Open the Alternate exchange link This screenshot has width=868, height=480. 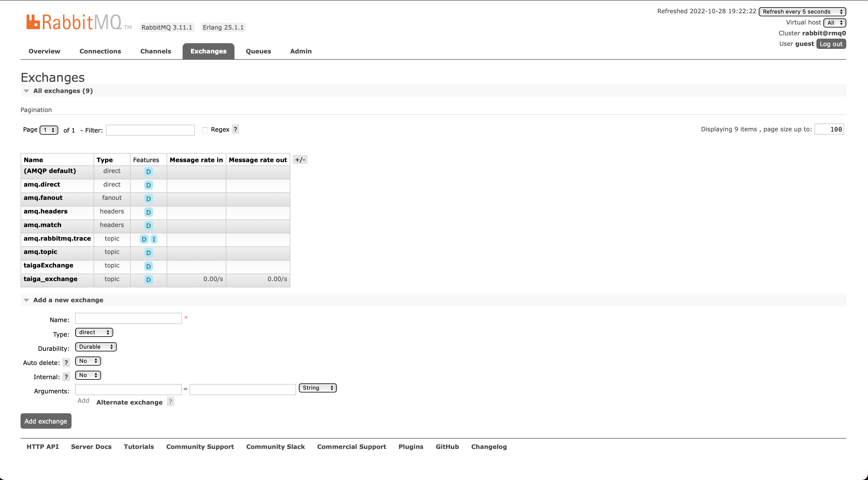coord(129,402)
